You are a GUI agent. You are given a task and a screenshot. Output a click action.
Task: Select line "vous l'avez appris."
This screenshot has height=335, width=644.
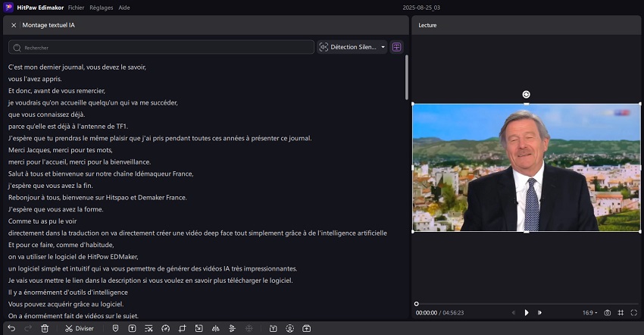35,79
